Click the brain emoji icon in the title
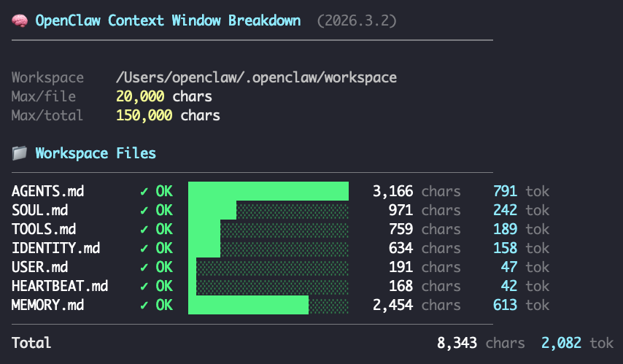The height and width of the screenshot is (364, 623). tap(20, 20)
